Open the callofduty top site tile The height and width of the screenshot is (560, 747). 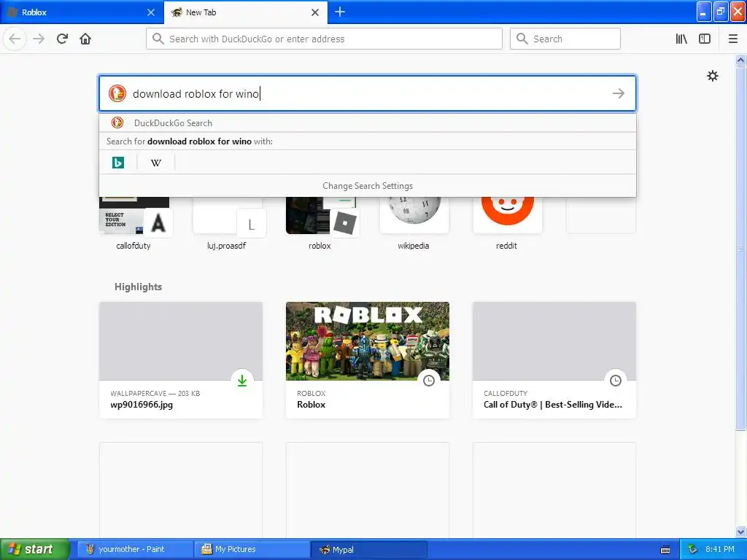coord(134,223)
